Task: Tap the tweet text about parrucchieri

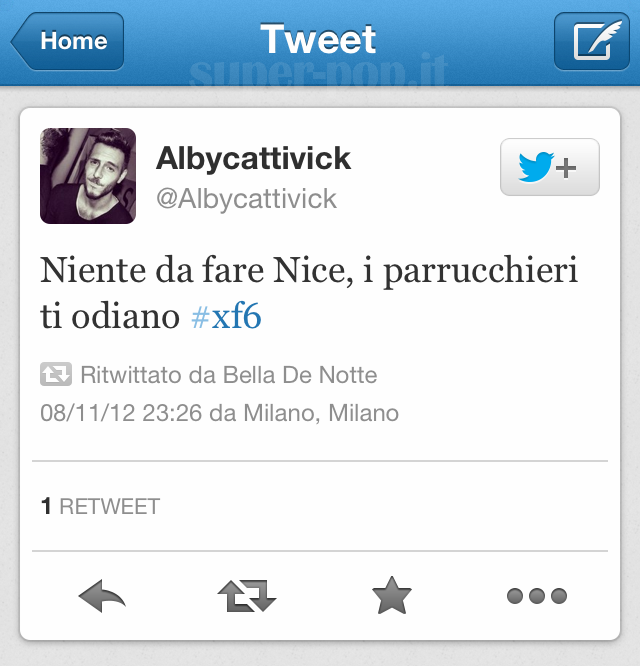Action: pyautogui.click(x=309, y=293)
